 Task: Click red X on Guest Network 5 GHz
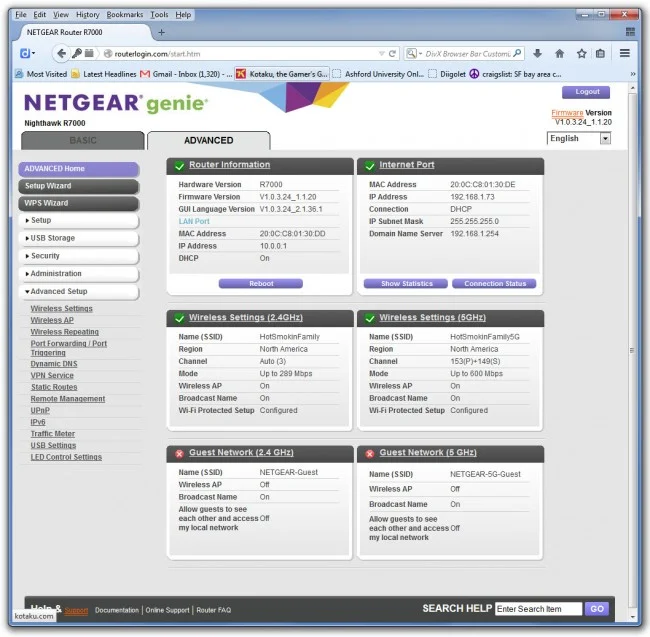coord(370,454)
